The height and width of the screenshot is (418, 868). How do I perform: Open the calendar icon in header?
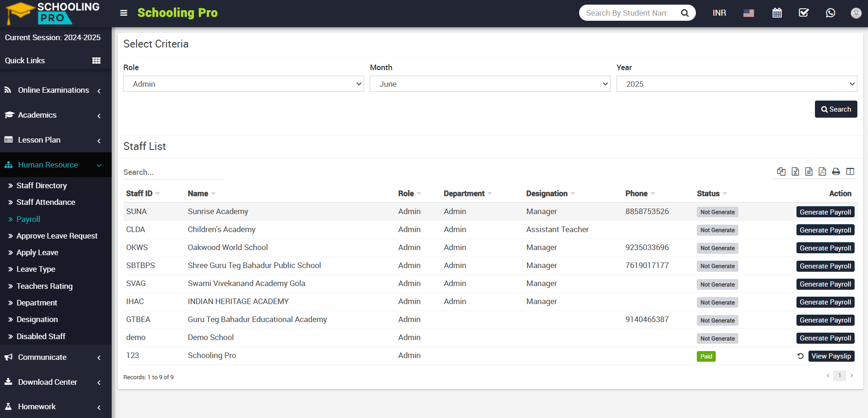[777, 13]
